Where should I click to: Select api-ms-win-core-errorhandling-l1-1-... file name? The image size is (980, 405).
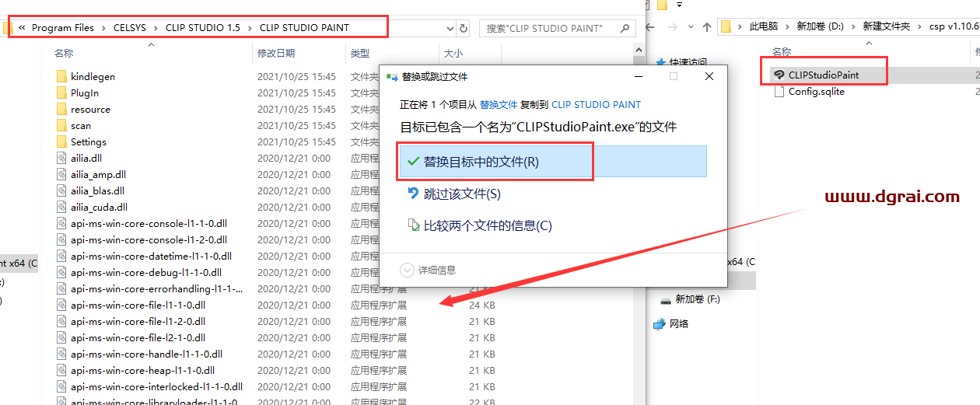(x=156, y=289)
